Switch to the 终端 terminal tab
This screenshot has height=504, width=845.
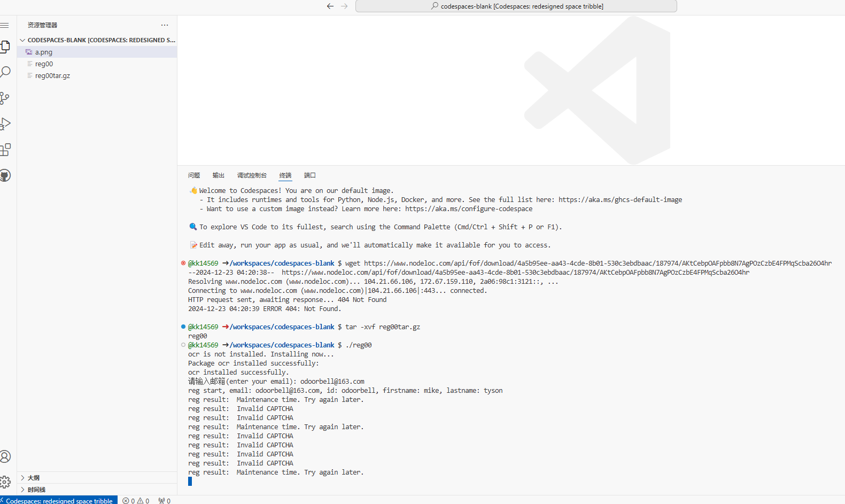click(285, 175)
